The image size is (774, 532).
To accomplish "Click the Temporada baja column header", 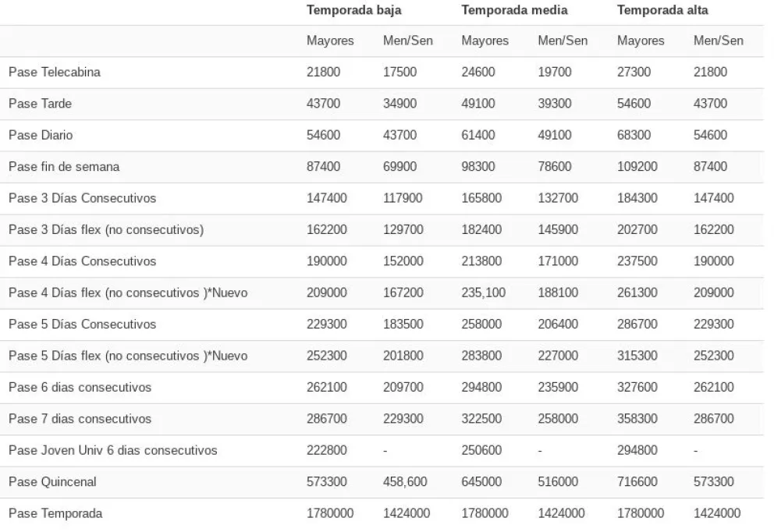I will (354, 10).
